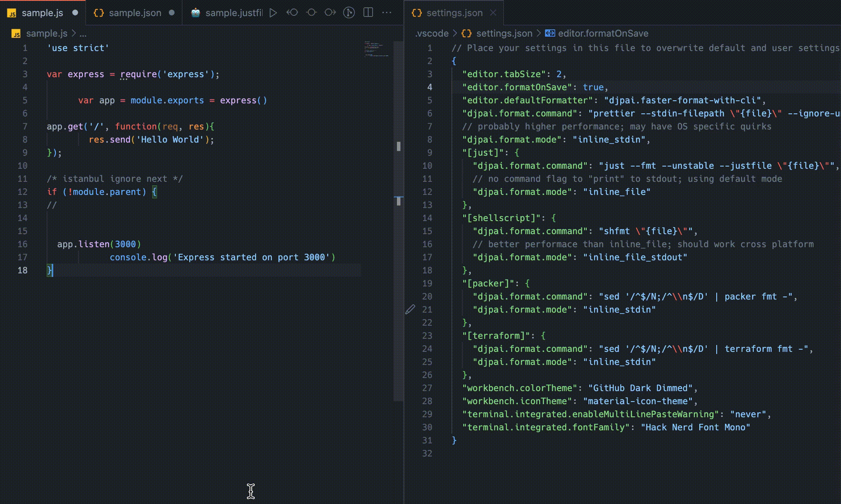Switch to the sample.justfile tab
Image resolution: width=841 pixels, height=504 pixels.
tap(233, 13)
